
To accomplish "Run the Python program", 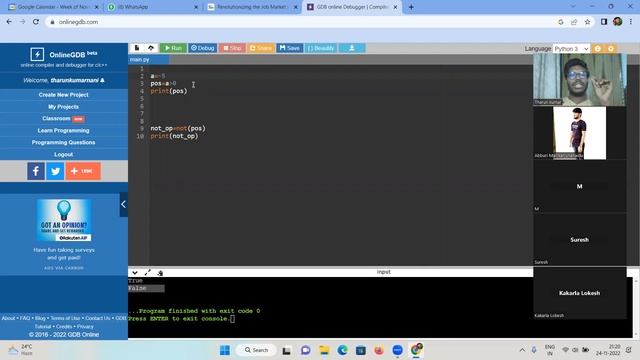I will pos(173,48).
